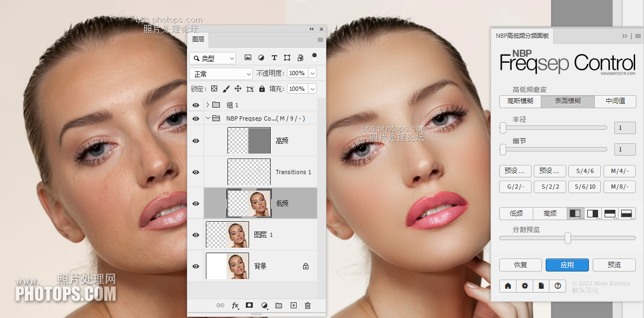Create a new layer
644x318 pixels.
pos(293,305)
